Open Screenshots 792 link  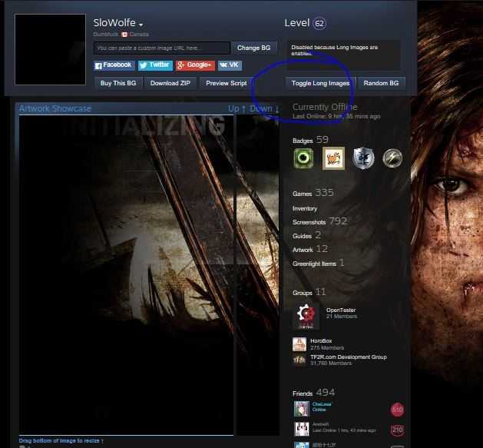pos(319,221)
